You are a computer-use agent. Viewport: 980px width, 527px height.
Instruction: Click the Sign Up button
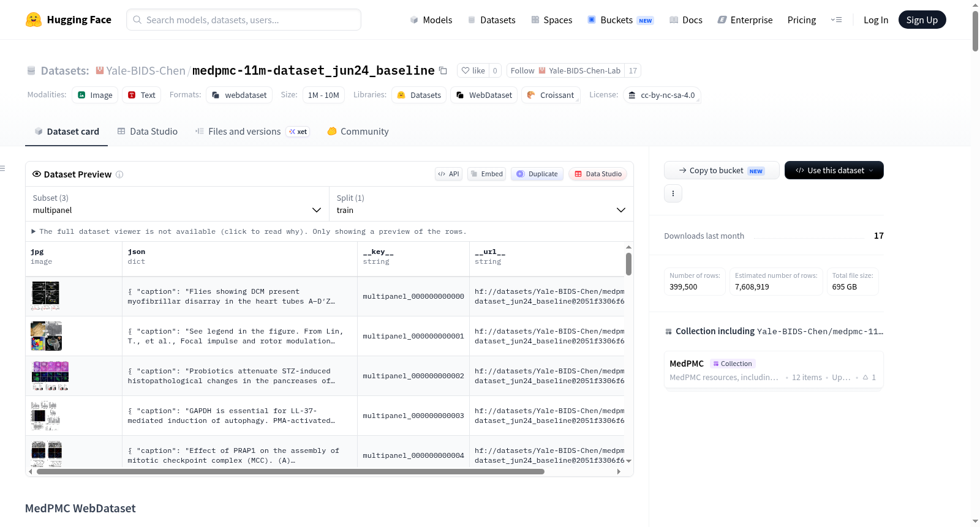coord(922,20)
